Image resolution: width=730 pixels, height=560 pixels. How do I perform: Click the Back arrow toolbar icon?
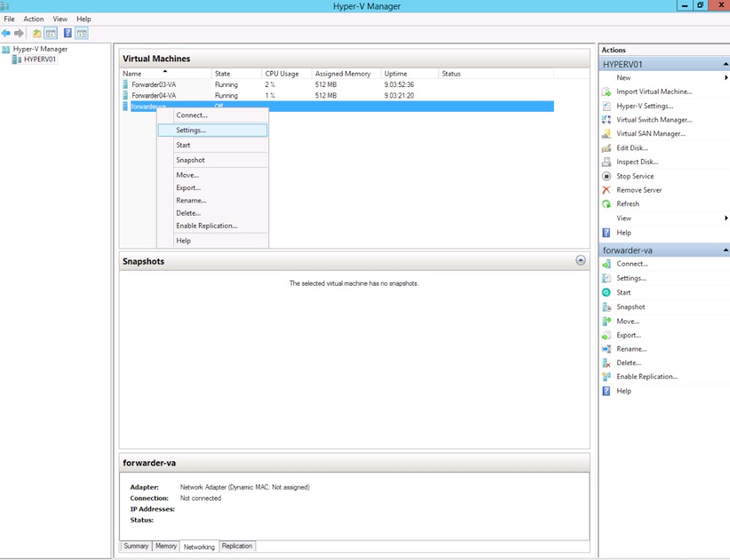[6, 33]
